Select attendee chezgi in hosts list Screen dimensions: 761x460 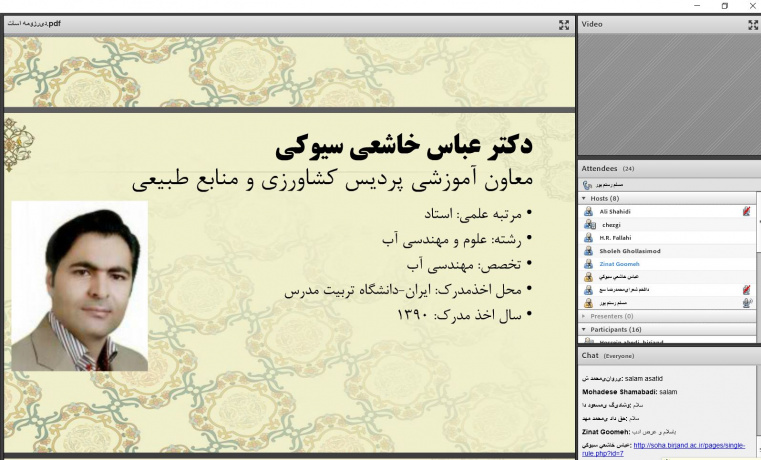tap(611, 225)
